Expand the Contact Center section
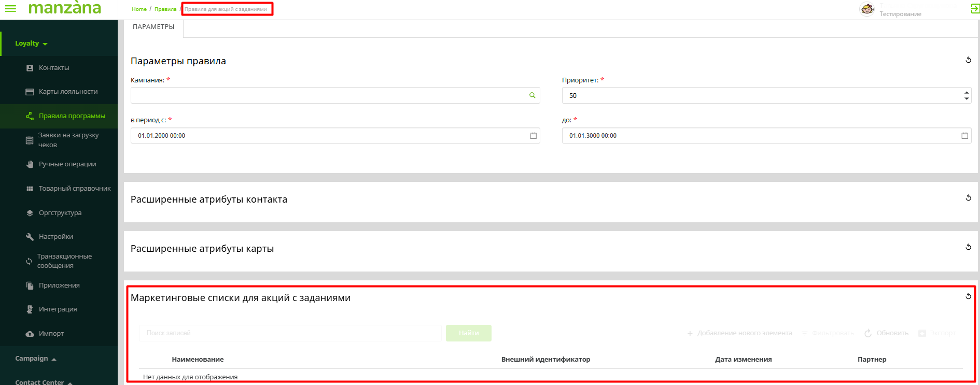 tap(44, 382)
